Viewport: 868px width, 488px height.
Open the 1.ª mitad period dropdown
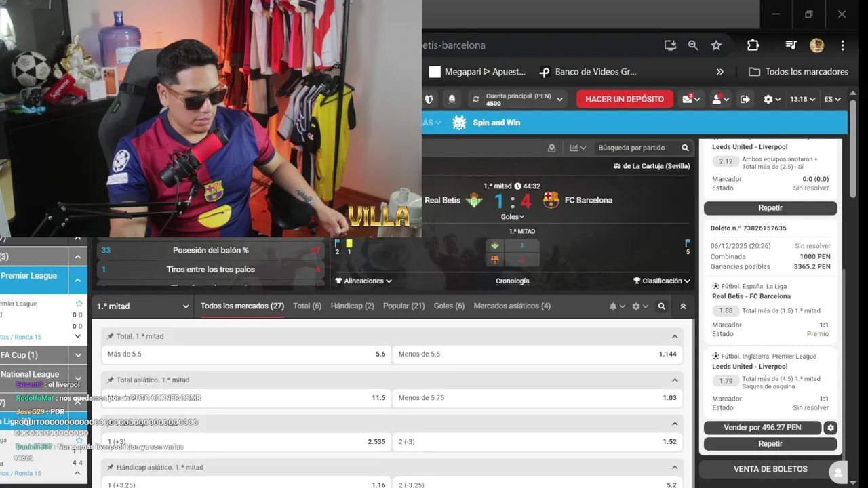142,306
